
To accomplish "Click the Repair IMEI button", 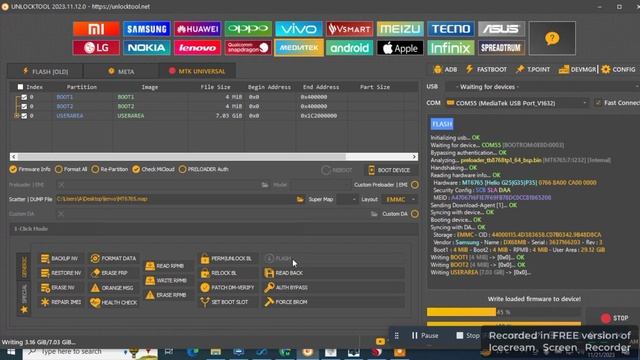I will (x=60, y=302).
